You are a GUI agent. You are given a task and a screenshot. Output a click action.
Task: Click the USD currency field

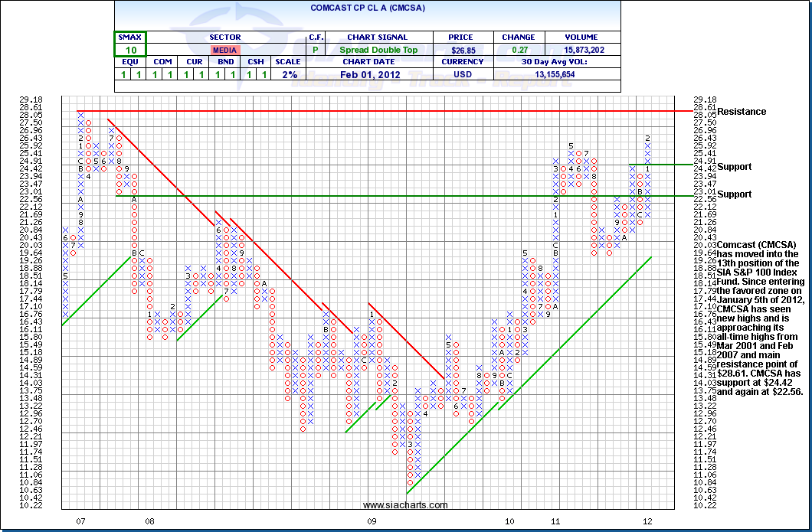pos(463,74)
